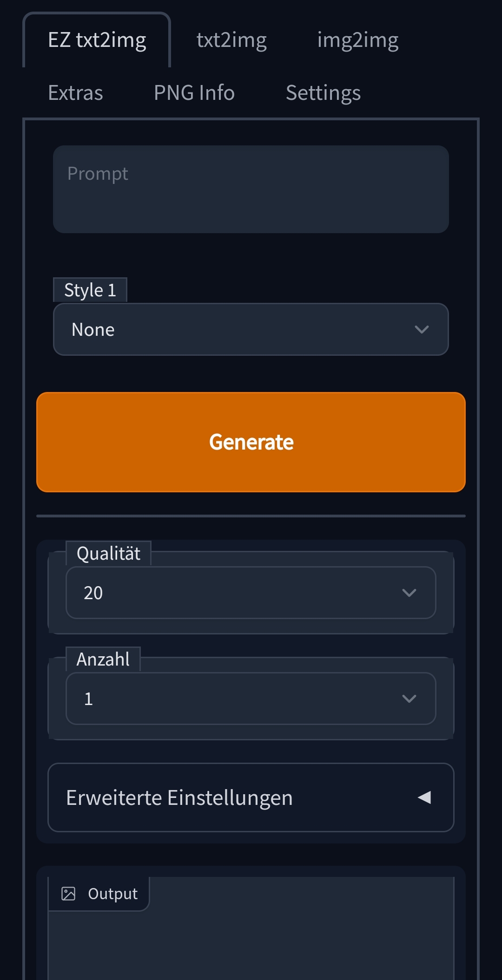Click the chevron on the Style 1 dropdown
The image size is (502, 980).
[422, 329]
